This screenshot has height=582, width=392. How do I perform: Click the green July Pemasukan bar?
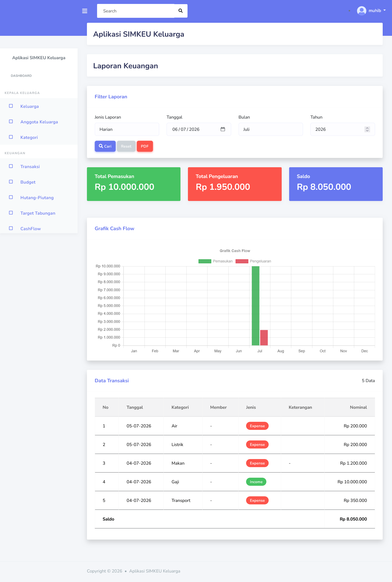tap(255, 306)
